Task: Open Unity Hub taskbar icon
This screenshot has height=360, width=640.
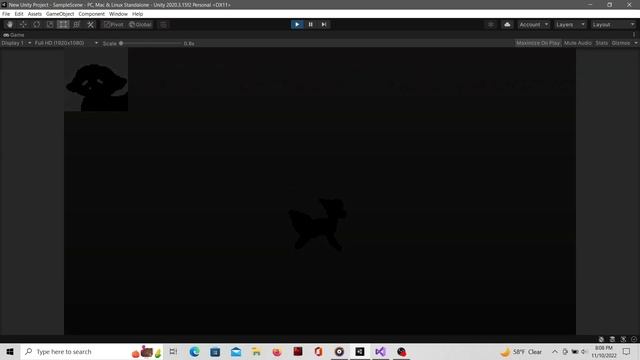Action: tap(339, 351)
